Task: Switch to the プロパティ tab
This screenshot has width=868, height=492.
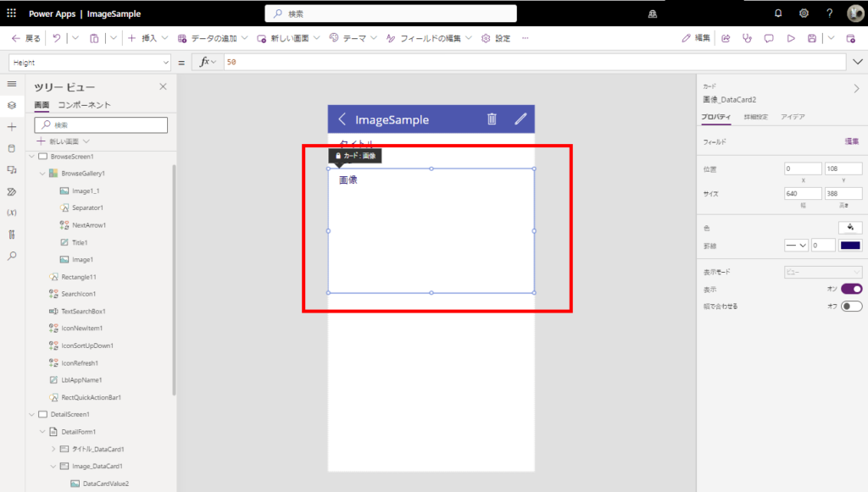Action: pyautogui.click(x=715, y=117)
